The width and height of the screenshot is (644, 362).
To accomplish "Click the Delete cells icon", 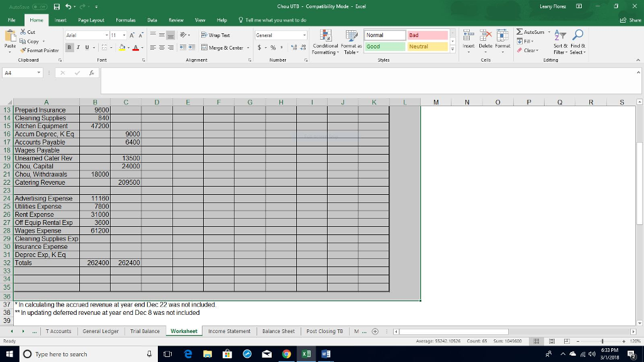I will (x=486, y=36).
